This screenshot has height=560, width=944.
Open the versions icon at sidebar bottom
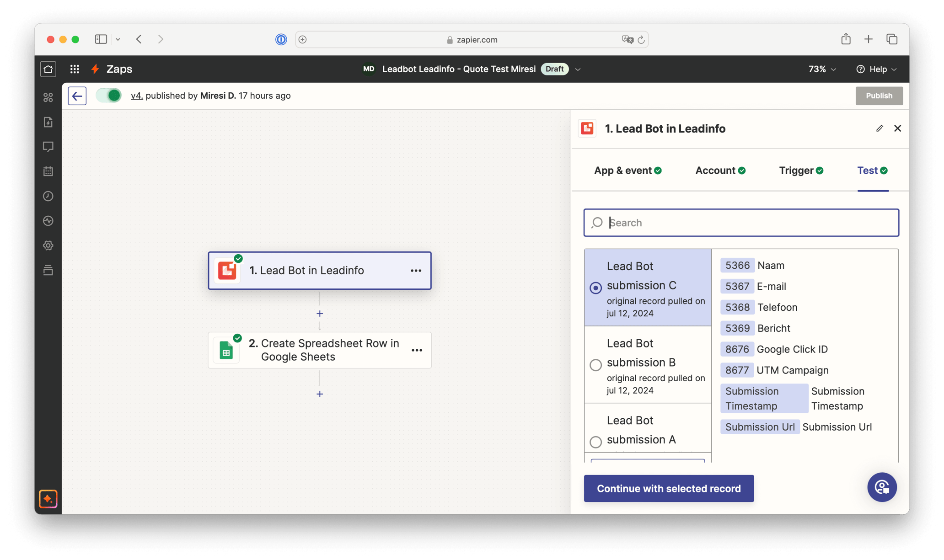(48, 270)
